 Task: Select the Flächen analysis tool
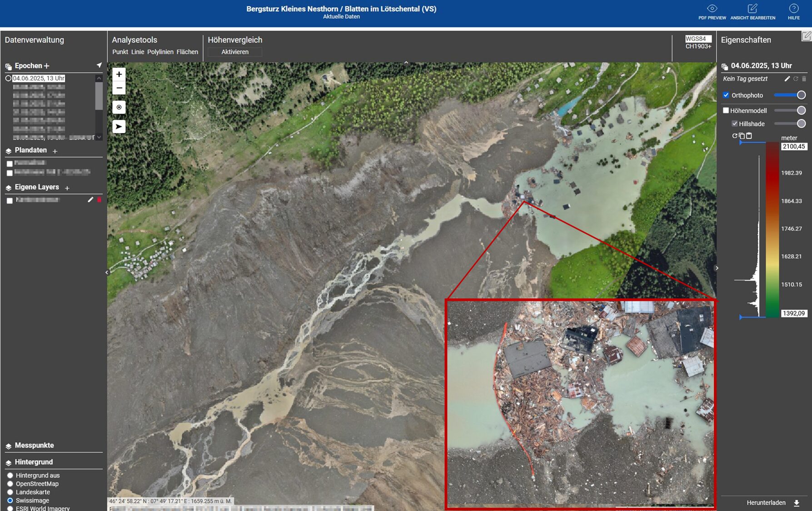point(187,52)
